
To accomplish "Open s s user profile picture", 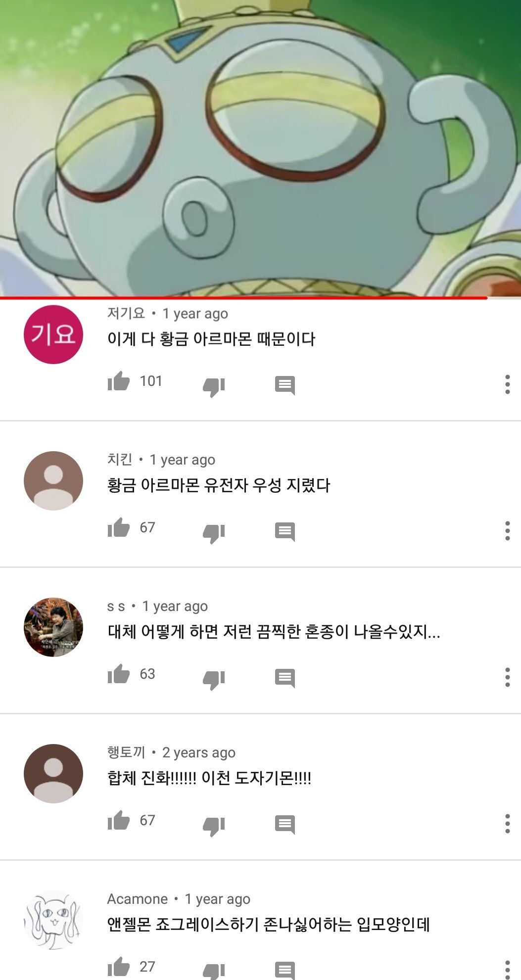I will 53,627.
